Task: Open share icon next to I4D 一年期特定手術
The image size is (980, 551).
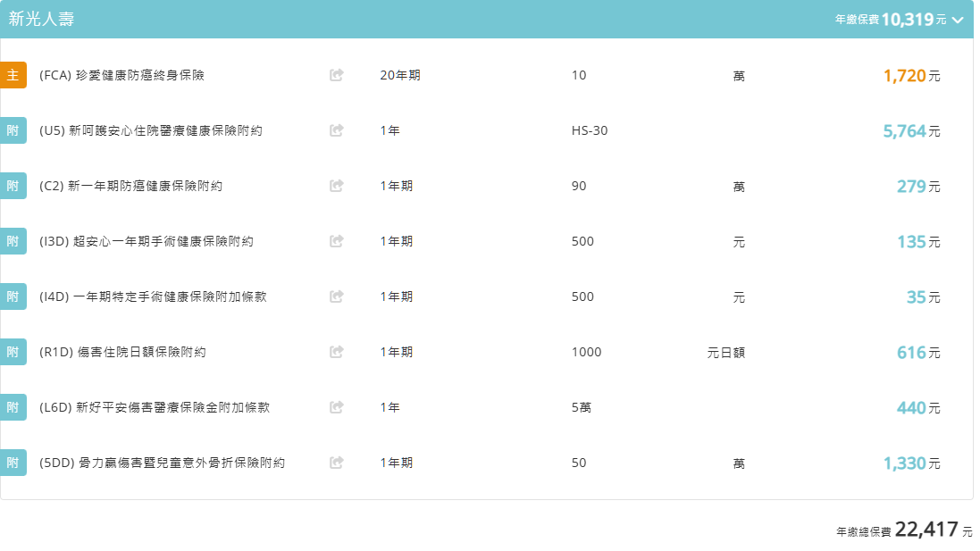Action: point(336,296)
